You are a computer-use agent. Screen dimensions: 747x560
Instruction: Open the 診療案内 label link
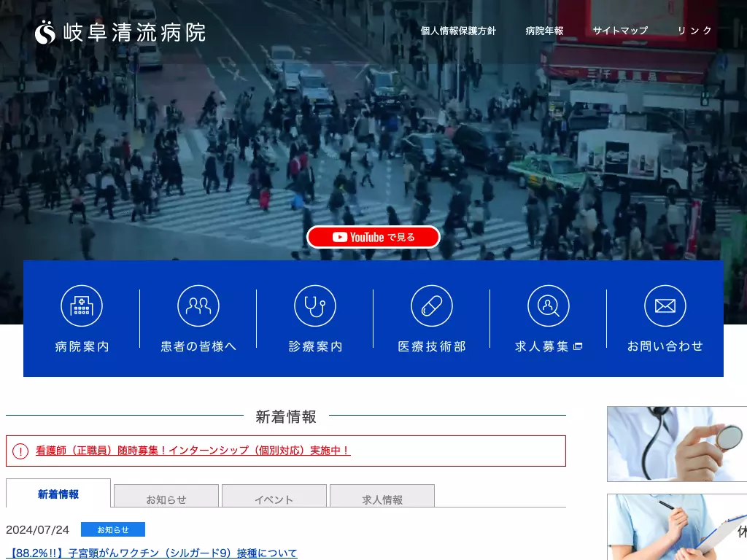point(315,346)
